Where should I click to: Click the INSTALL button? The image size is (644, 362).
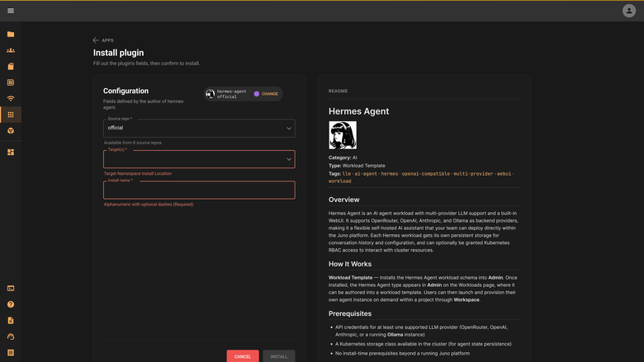pyautogui.click(x=279, y=356)
